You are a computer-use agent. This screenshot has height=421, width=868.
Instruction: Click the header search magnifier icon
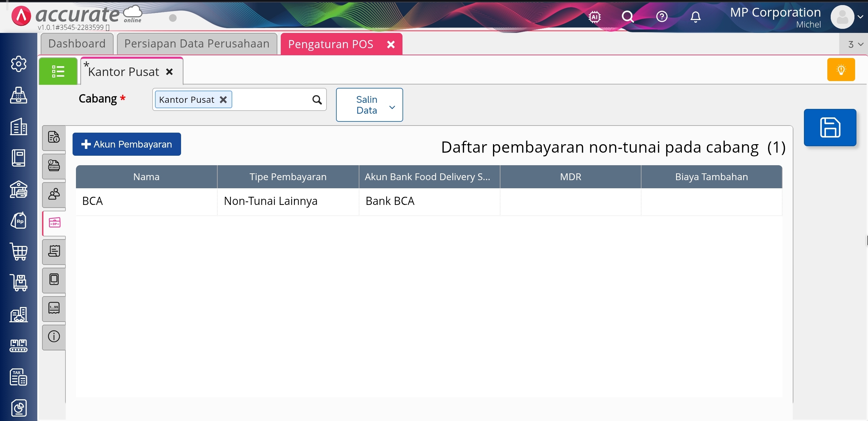point(628,17)
